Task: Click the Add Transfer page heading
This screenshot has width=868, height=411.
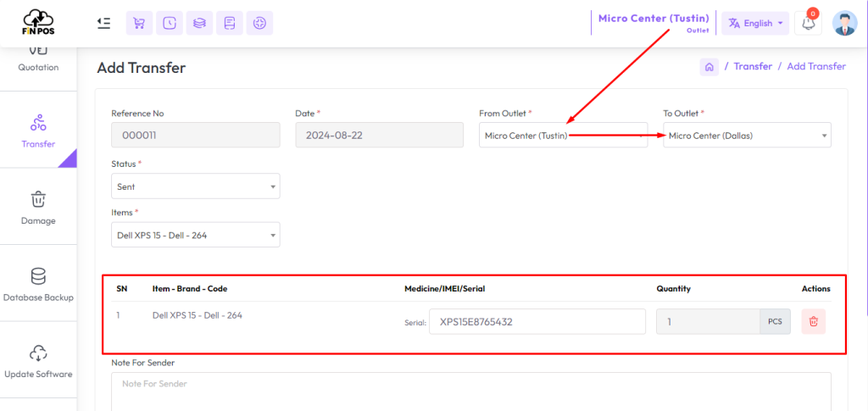Action: coord(142,68)
